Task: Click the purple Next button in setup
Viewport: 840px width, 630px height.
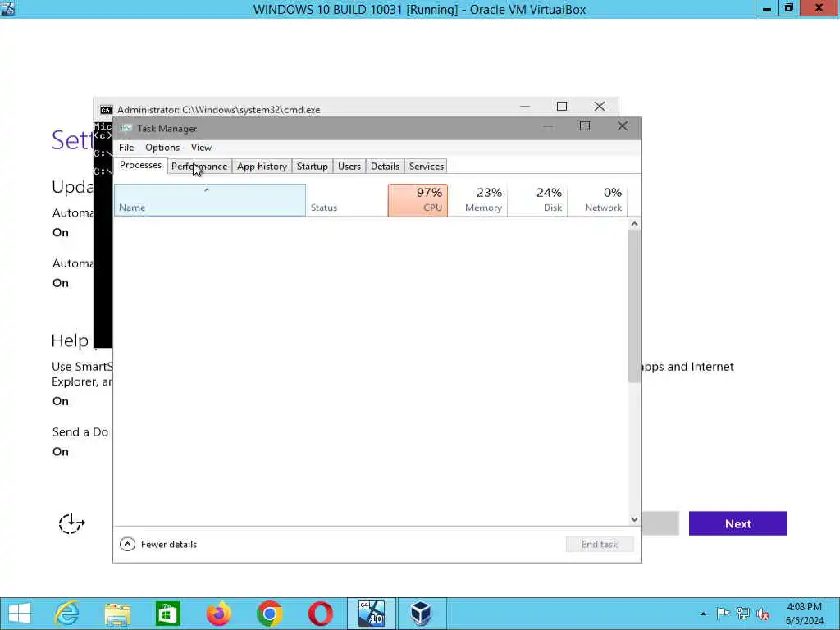Action: tap(737, 523)
